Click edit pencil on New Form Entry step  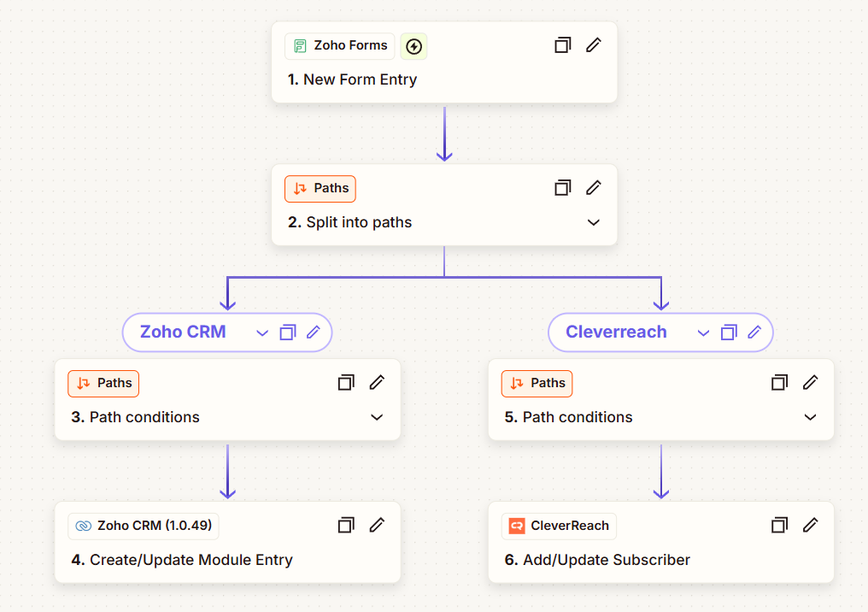click(x=594, y=45)
